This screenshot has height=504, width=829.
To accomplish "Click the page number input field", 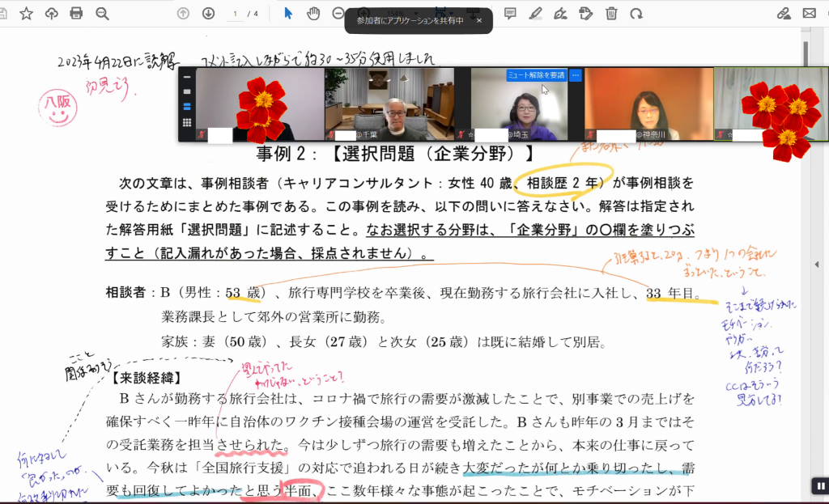I will pyautogui.click(x=236, y=14).
